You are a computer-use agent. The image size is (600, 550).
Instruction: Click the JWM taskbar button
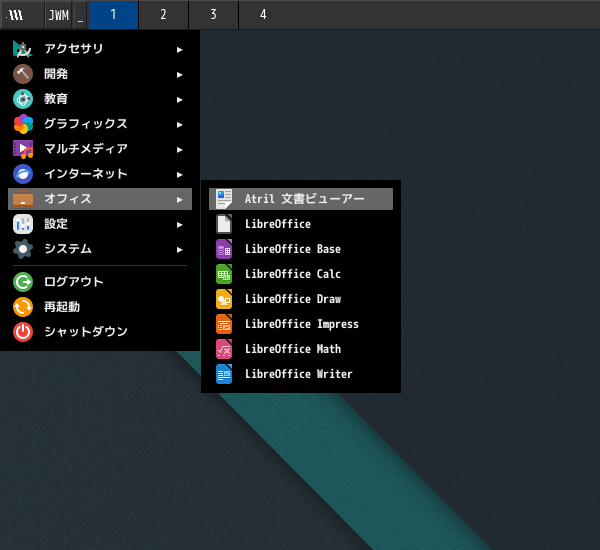58,15
